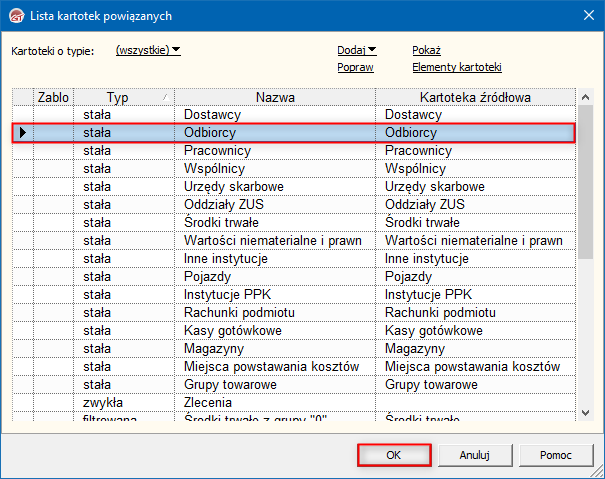The width and height of the screenshot is (605, 479).
Task: Select the Instytucje PPK row
Action: [275, 295]
